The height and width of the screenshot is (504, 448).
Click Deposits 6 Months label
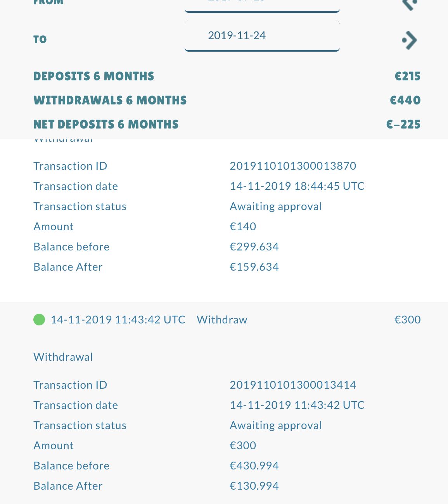click(x=94, y=76)
